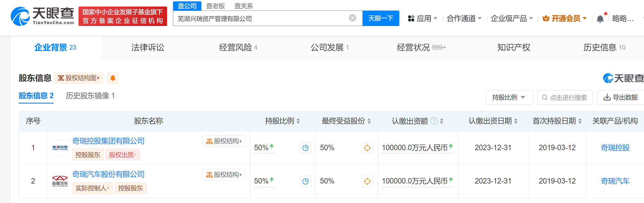
Task: Expand the 持股比例 filter dropdown
Action: (x=509, y=98)
